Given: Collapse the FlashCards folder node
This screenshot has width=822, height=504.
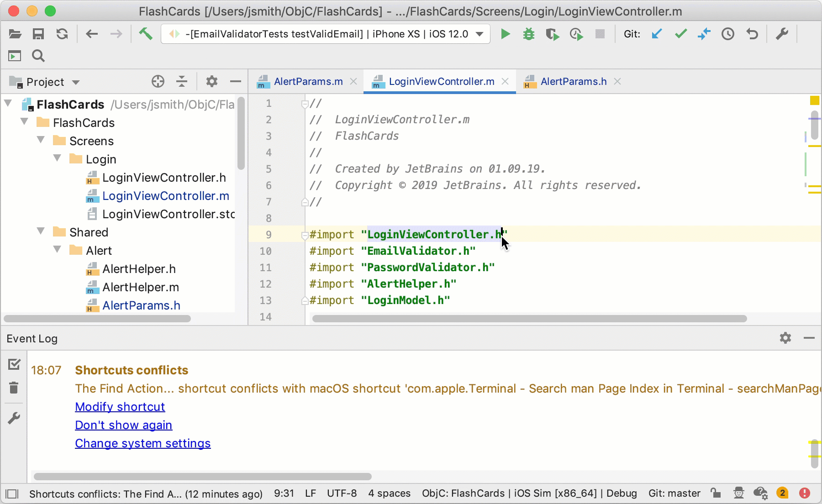Looking at the screenshot, I should pos(25,122).
